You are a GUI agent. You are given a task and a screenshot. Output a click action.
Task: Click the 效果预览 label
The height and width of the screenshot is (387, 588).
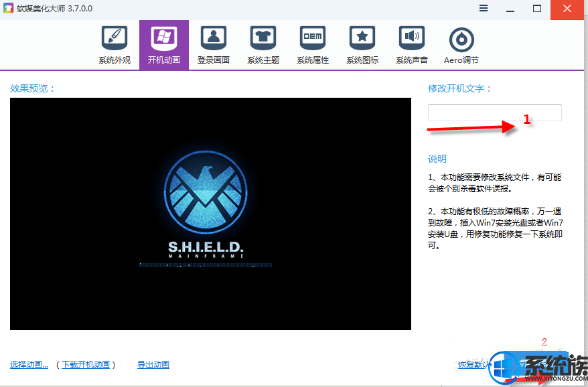32,88
